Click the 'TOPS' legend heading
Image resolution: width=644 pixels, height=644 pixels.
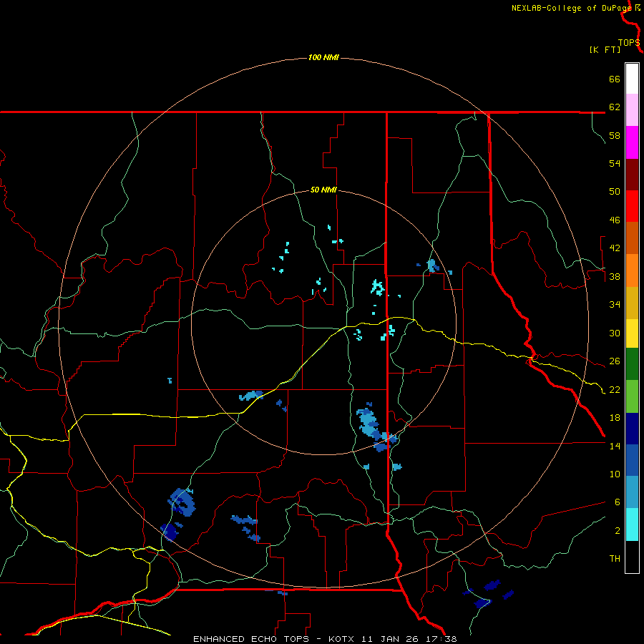629,43
